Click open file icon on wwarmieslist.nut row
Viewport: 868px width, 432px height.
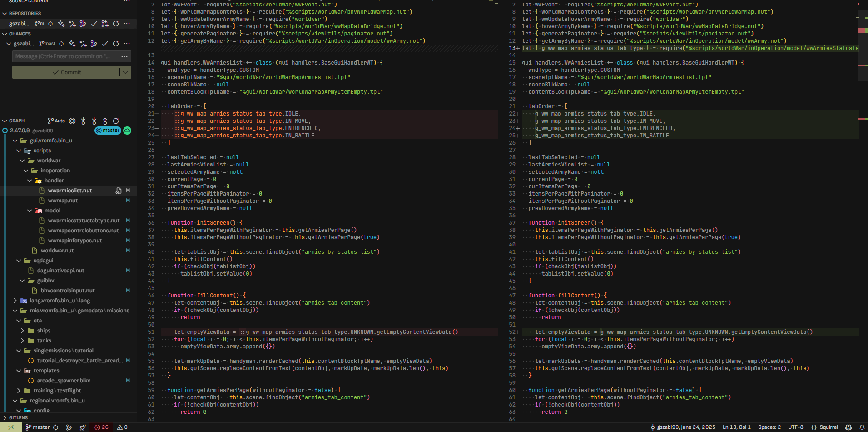(x=119, y=191)
